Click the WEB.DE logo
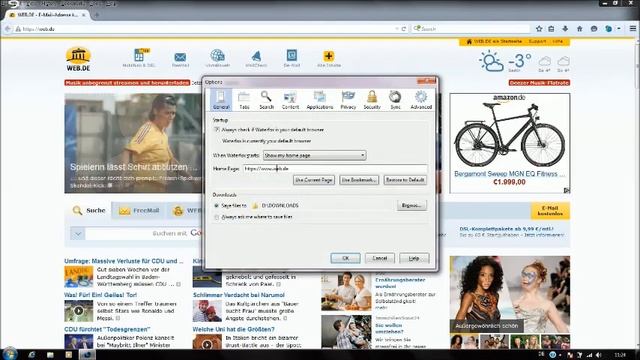The width and height of the screenshot is (640, 360). coord(78,60)
